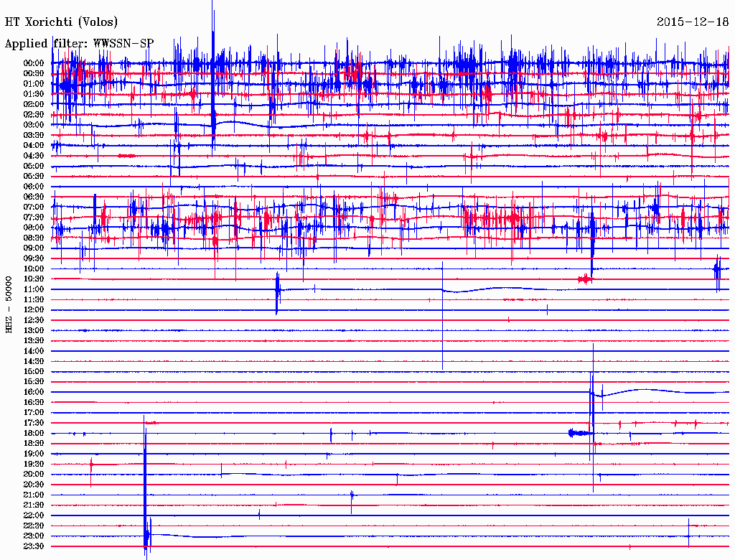Select the 00:00 time row label
The width and height of the screenshot is (735, 560).
[x=34, y=63]
